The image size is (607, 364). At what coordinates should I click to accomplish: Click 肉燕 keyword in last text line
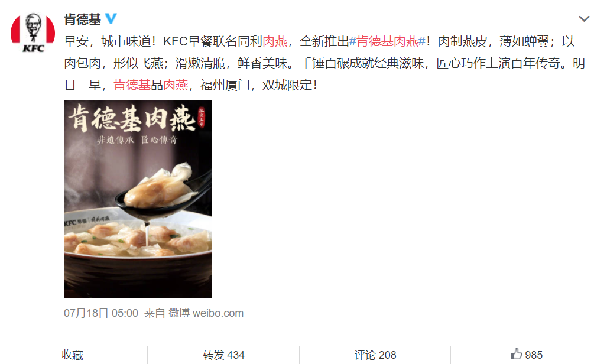point(176,85)
